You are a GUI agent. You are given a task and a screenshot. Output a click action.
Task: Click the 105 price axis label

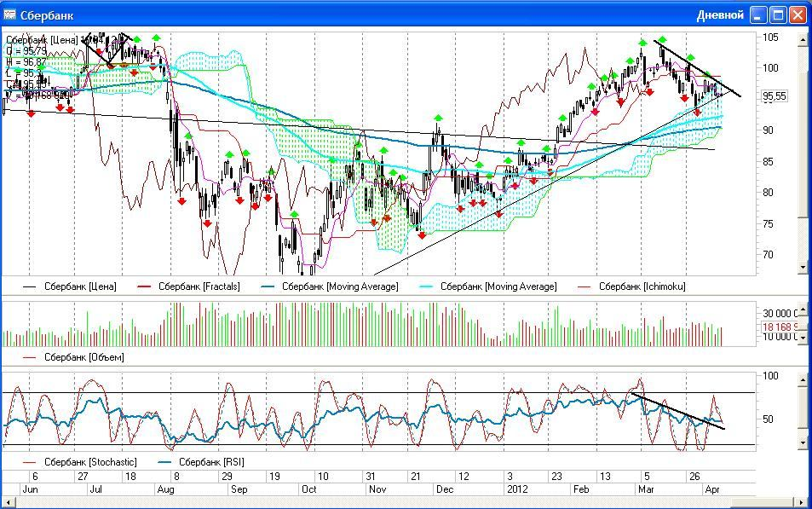click(x=770, y=38)
